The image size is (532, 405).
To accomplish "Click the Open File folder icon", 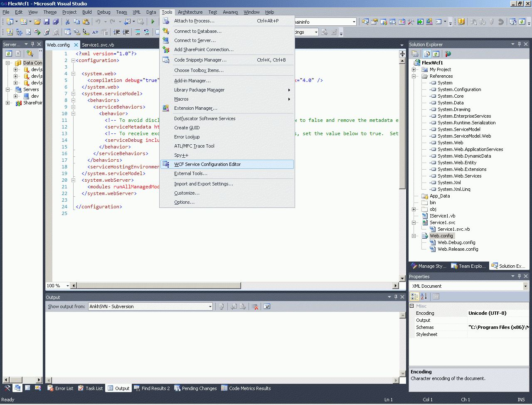I will (x=37, y=22).
